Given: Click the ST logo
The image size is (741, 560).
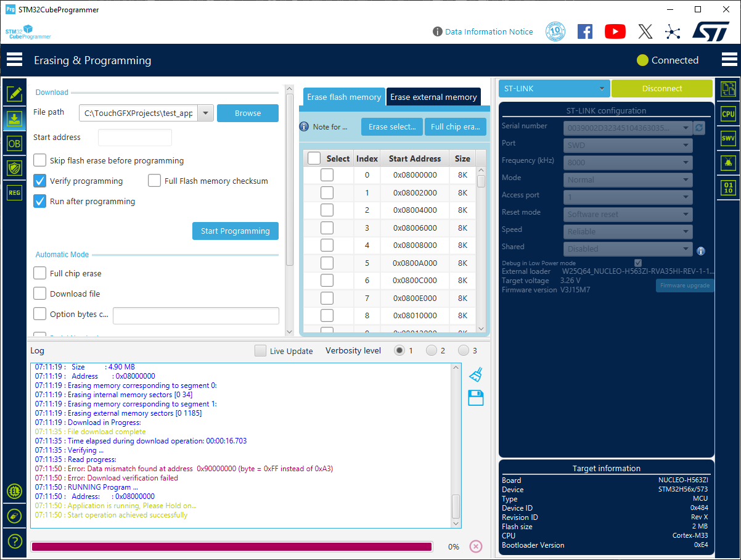Looking at the screenshot, I should point(711,31).
